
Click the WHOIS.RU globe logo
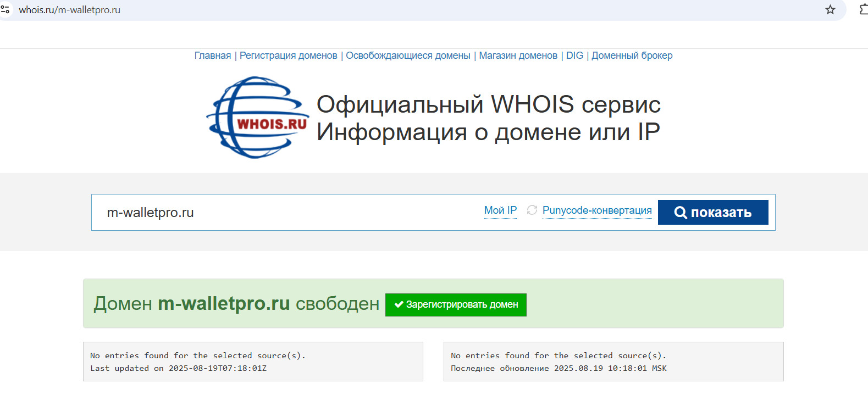coord(257,118)
